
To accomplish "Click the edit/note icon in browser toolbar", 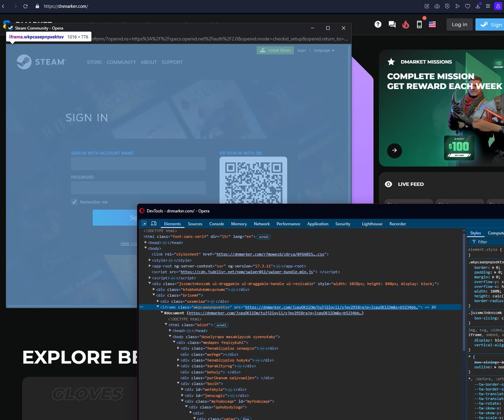I will coord(427,6).
